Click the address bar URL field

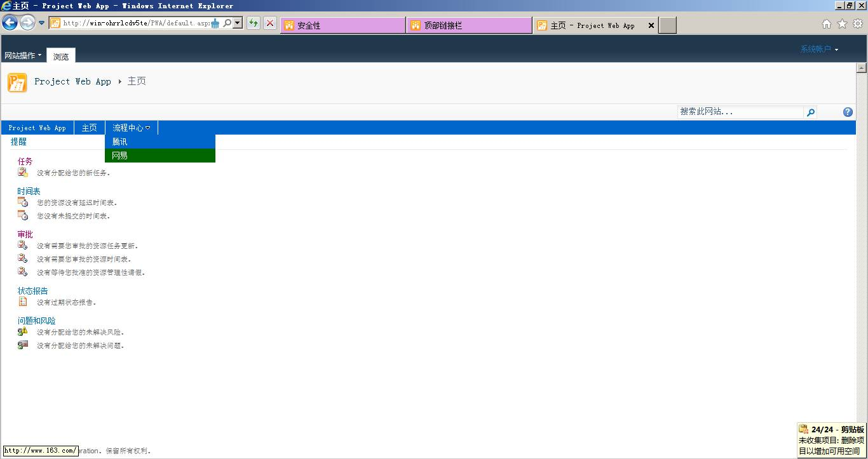coord(135,23)
